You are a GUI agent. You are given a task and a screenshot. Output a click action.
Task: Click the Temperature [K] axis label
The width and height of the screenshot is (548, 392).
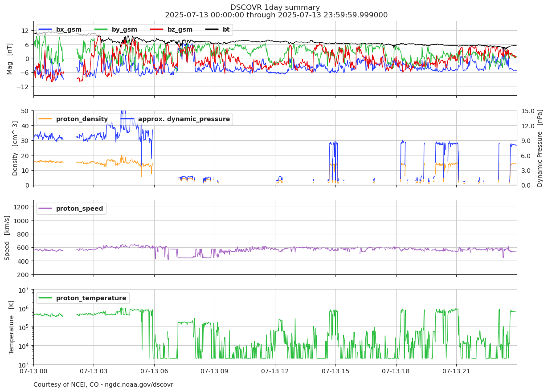[12, 327]
